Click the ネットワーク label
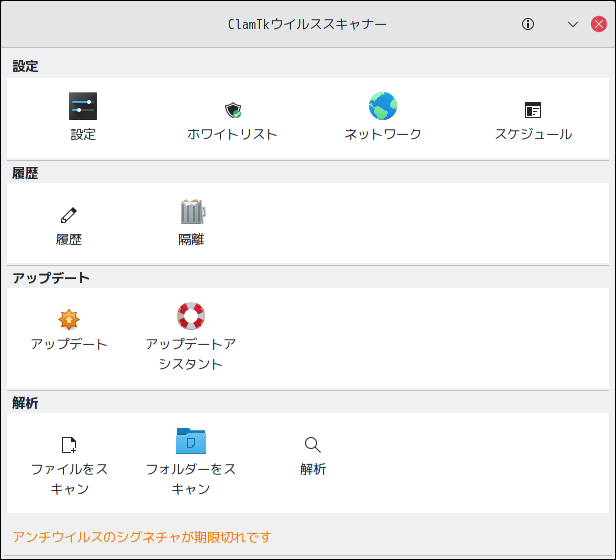Viewport: 616px width, 560px height. coord(383,134)
